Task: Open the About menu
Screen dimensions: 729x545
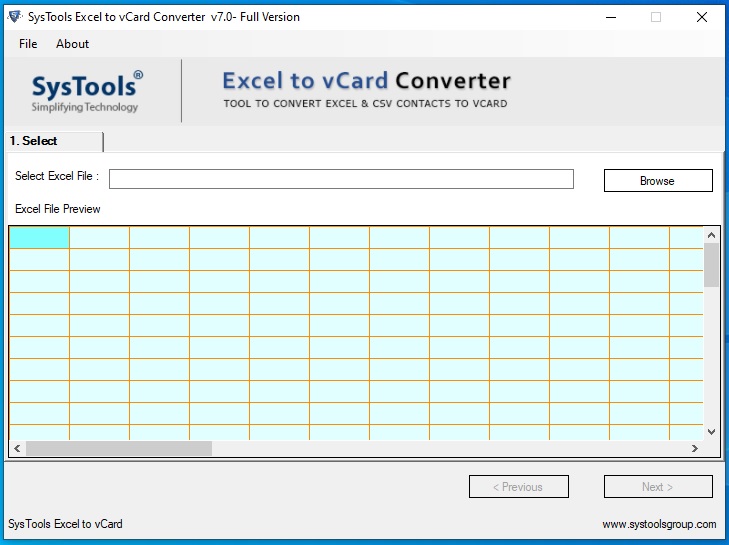Action: tap(72, 44)
